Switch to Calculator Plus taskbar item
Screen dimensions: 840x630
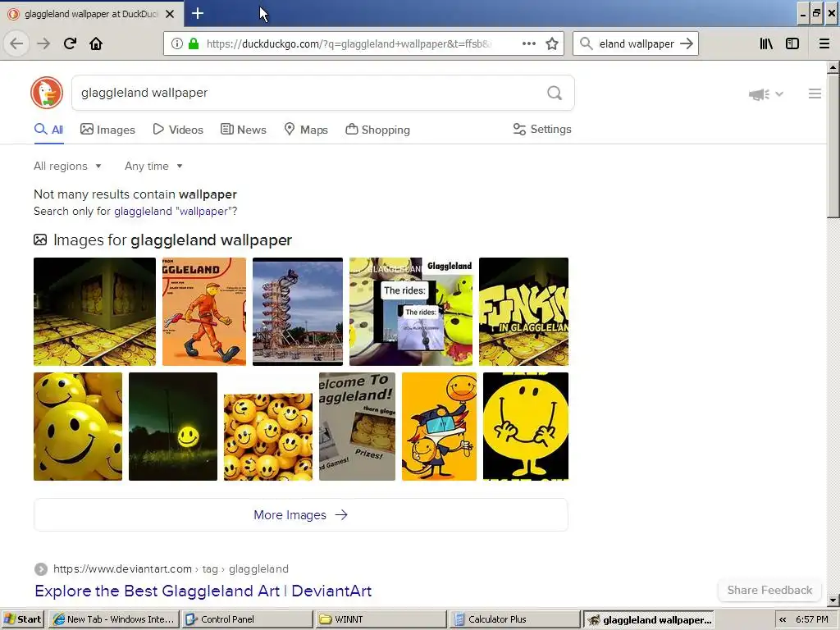(x=515, y=619)
